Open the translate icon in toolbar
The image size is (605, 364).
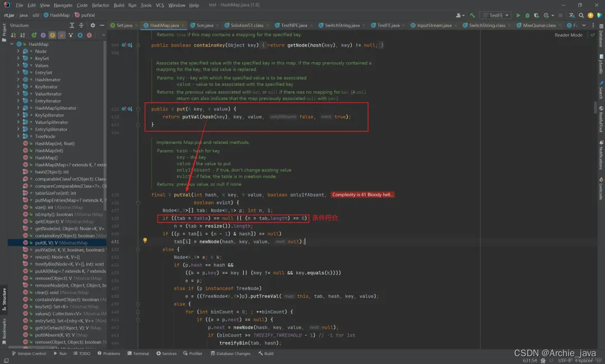[x=572, y=16]
